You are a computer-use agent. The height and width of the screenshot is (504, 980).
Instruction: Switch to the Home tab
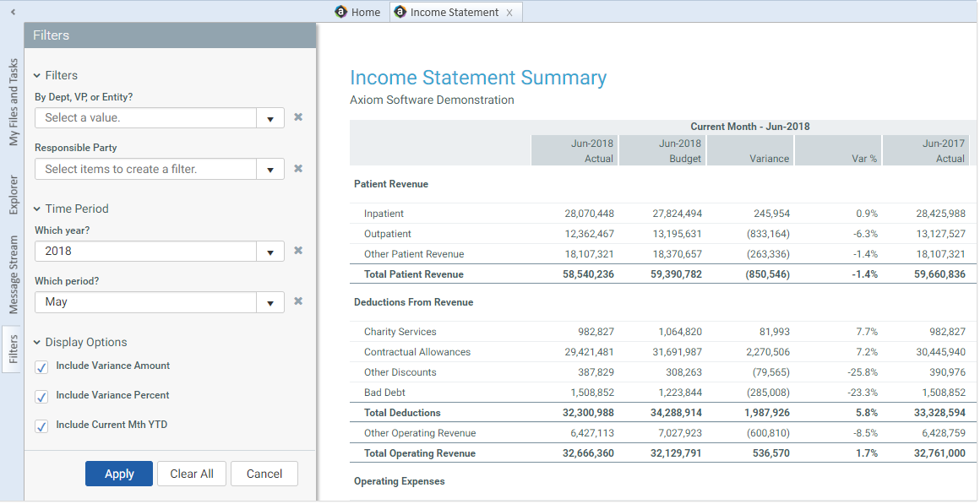pyautogui.click(x=357, y=13)
